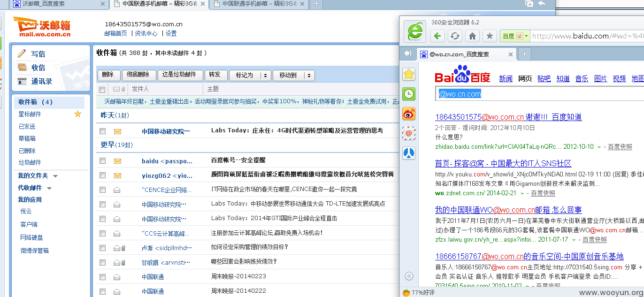Screen dimensions: 644x297
Task: Open the Baidu 图片 tab
Action: tap(600, 79)
